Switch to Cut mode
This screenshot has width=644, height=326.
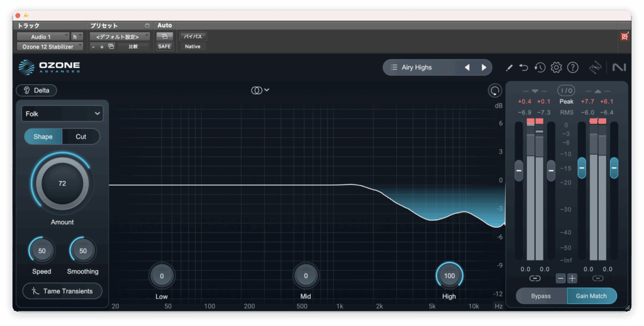pos(81,137)
